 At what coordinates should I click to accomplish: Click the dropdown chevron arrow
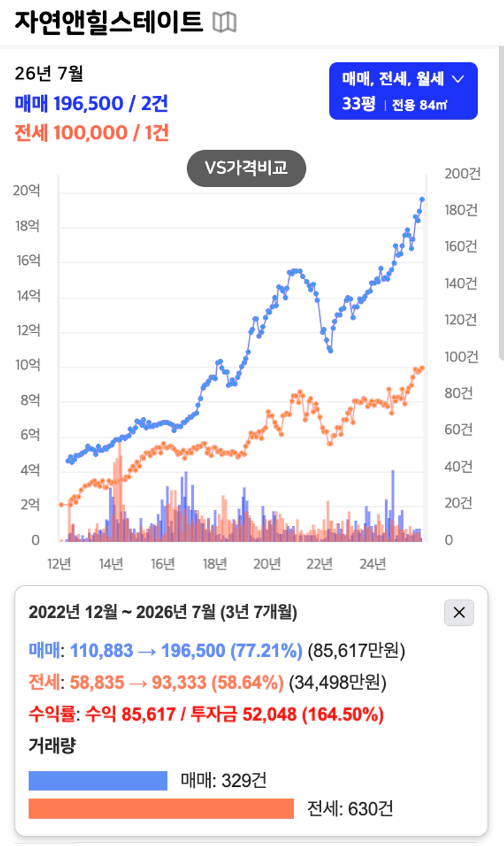[459, 79]
